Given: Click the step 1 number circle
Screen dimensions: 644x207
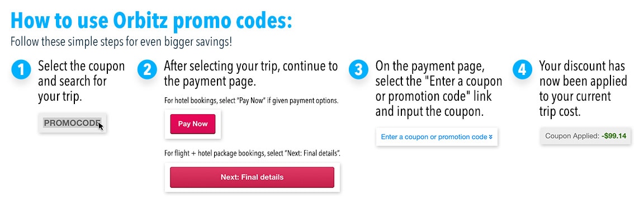Looking at the screenshot, I should point(21,69).
